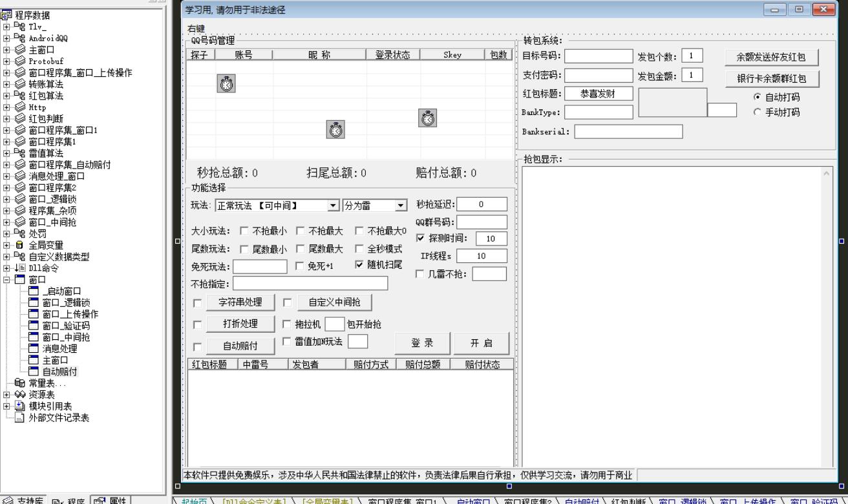Open the 右键 menu
This screenshot has height=504, width=848.
pyautogui.click(x=196, y=28)
